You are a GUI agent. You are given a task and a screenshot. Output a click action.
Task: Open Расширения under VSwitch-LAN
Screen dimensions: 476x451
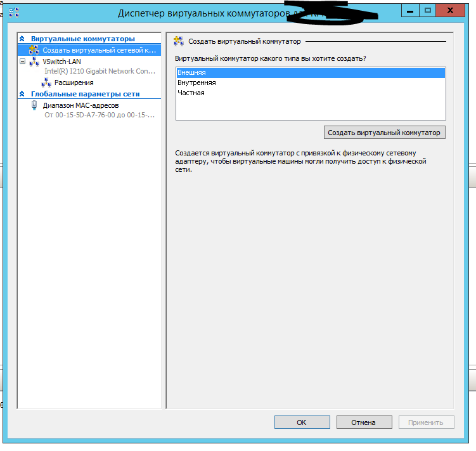coord(74,82)
